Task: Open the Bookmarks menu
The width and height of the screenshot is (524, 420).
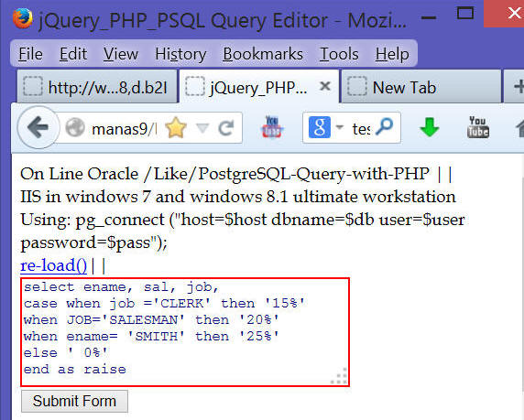Action: [263, 54]
